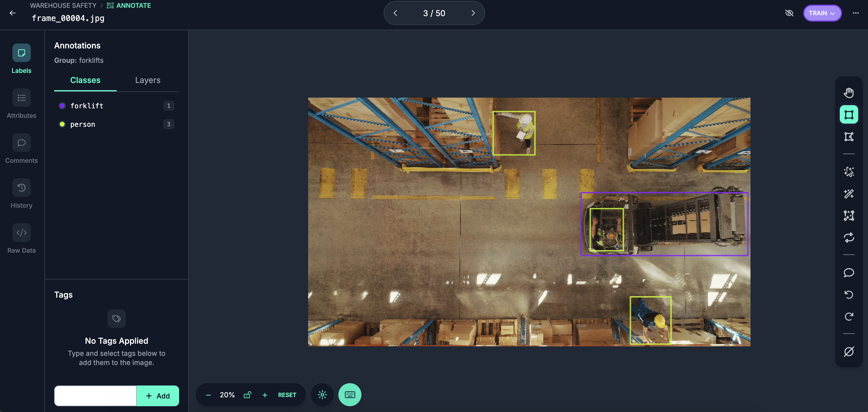
Task: Open the Raw Data sidebar panel
Action: coord(21,233)
